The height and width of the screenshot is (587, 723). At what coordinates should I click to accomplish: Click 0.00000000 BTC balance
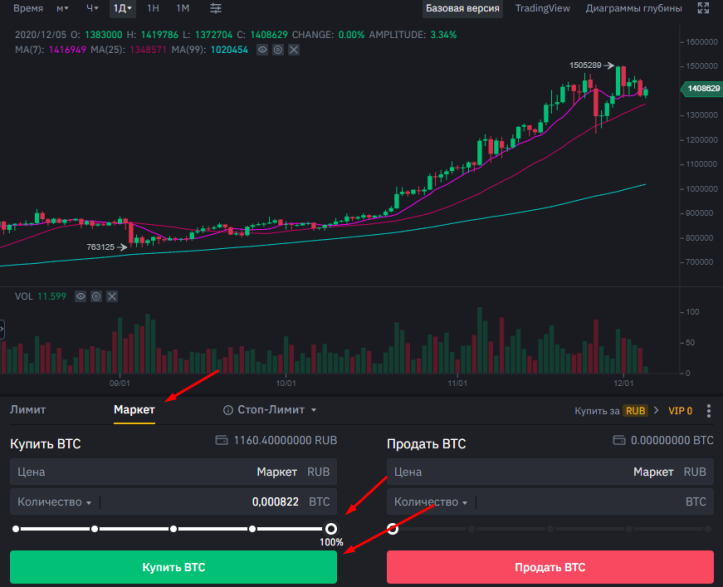(672, 440)
